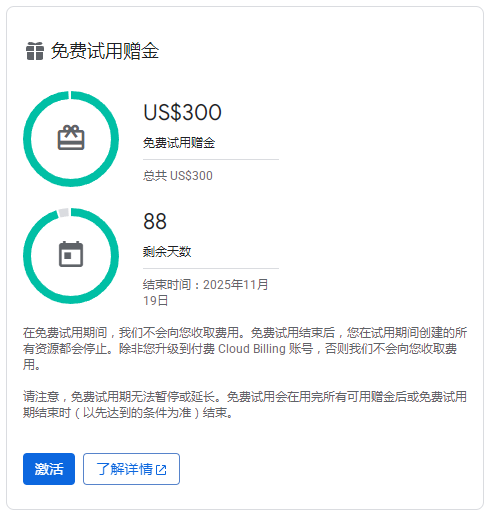The width and height of the screenshot is (490, 516).
Task: Click the 请注意 notice paragraph
Action: (245, 405)
